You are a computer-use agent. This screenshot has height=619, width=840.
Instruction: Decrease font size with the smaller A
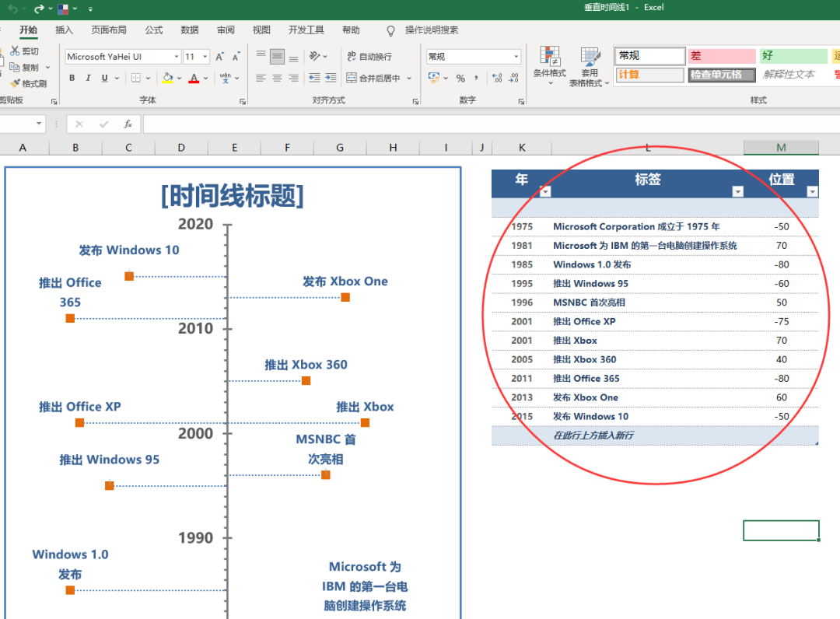pos(236,56)
